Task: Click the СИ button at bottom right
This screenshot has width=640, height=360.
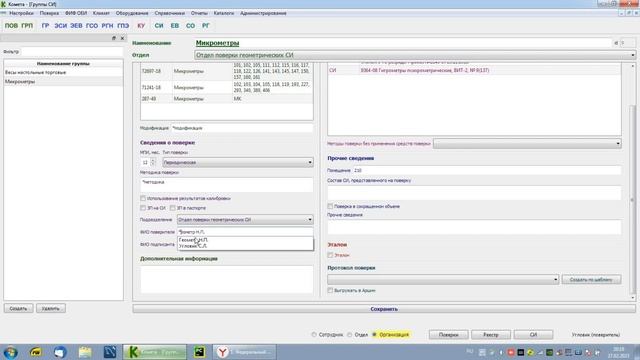Action: click(x=533, y=335)
